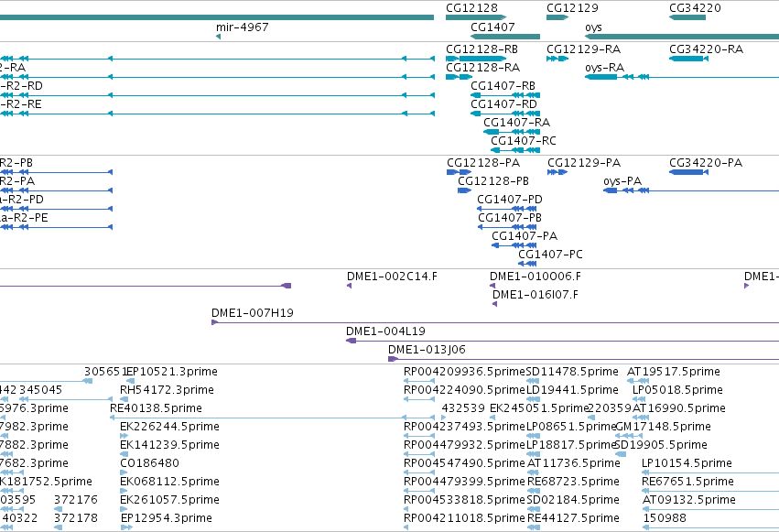This screenshot has width=779, height=532.
Task: Click protein CG12129-PA
Action: point(557,172)
